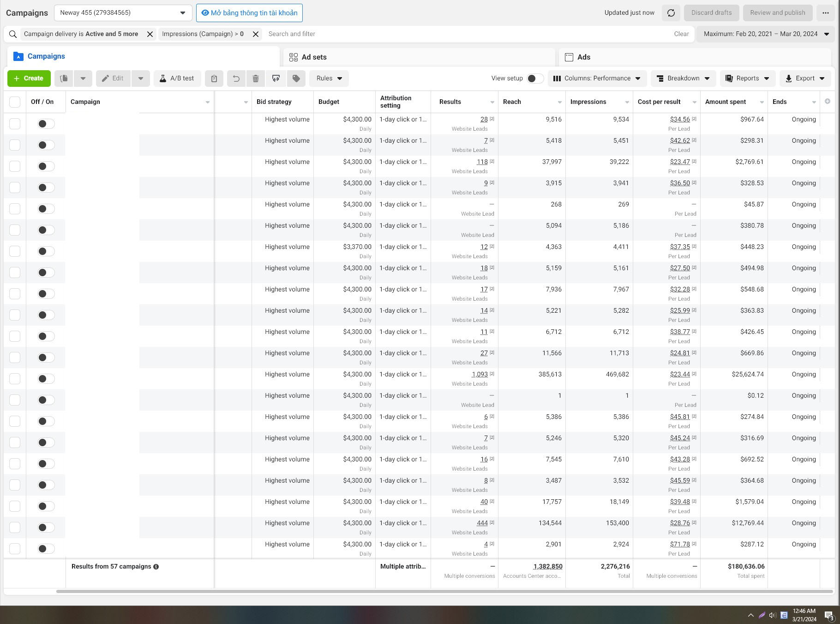Click Clear to reset filters

coord(681,34)
